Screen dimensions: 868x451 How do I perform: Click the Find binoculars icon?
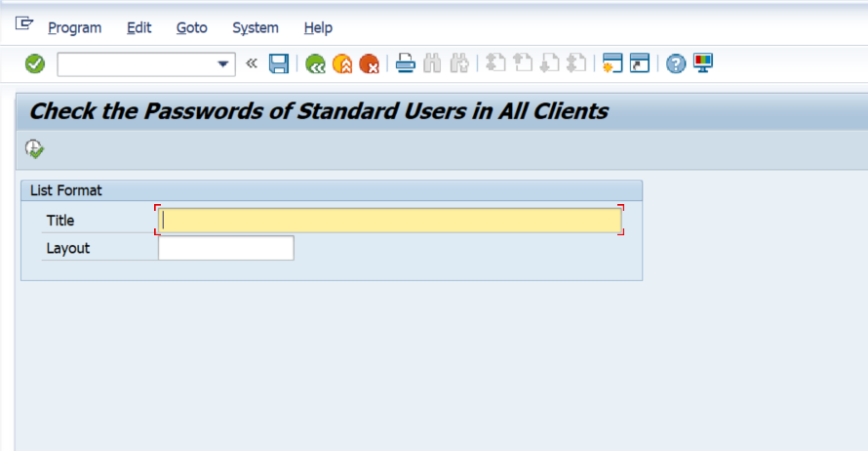pyautogui.click(x=433, y=64)
